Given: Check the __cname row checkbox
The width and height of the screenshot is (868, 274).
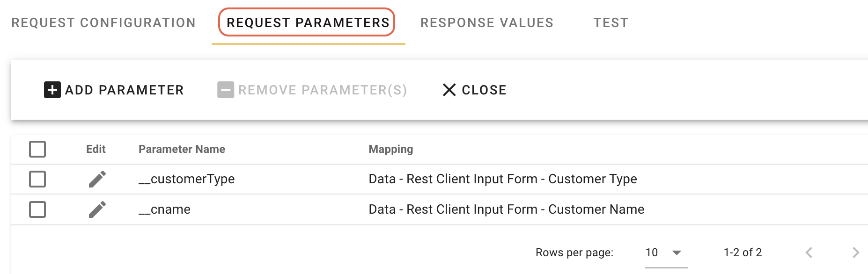Looking at the screenshot, I should (x=37, y=209).
